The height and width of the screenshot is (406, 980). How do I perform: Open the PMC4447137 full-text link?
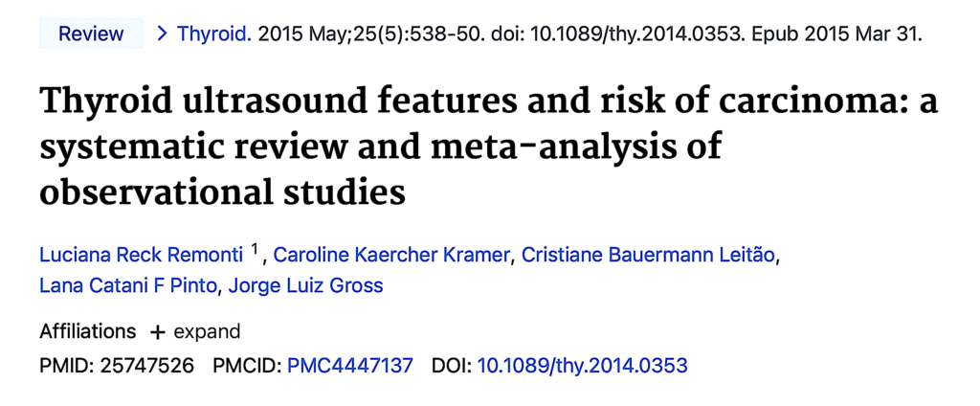coord(350,365)
